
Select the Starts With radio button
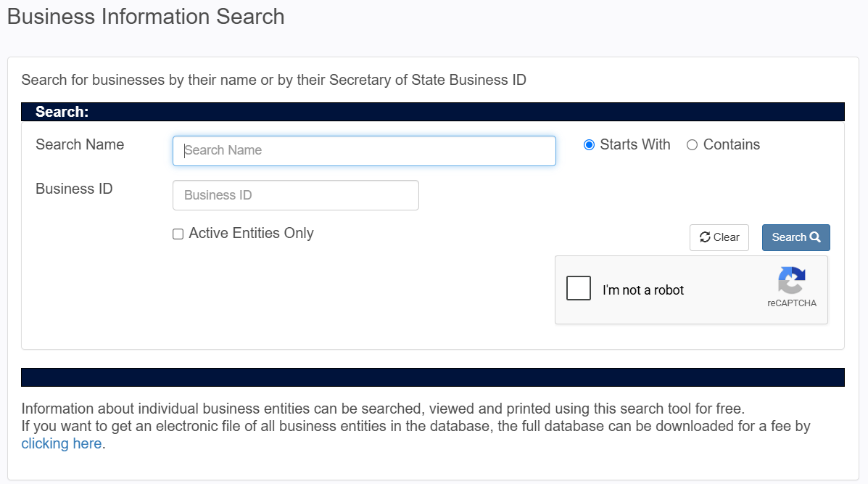coord(589,145)
